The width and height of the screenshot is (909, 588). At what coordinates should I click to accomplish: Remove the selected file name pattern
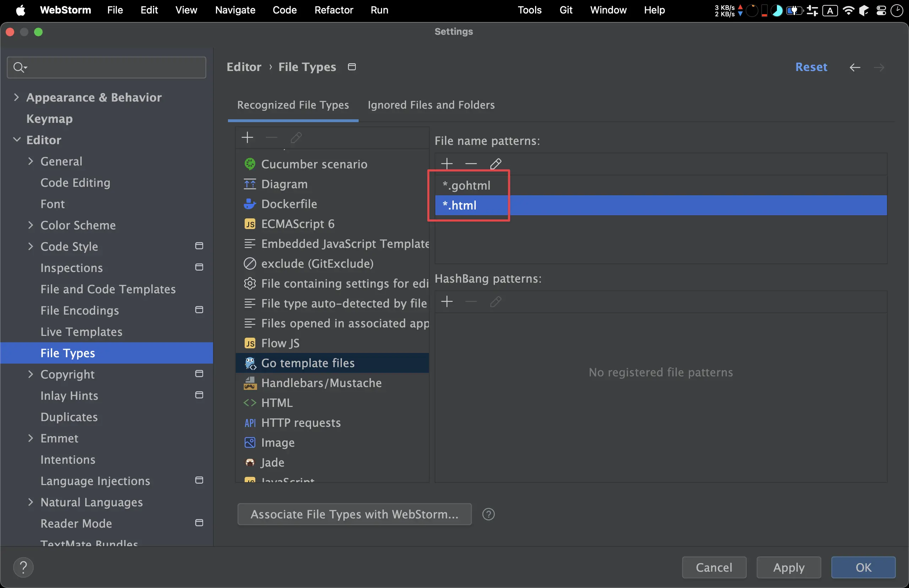point(471,164)
